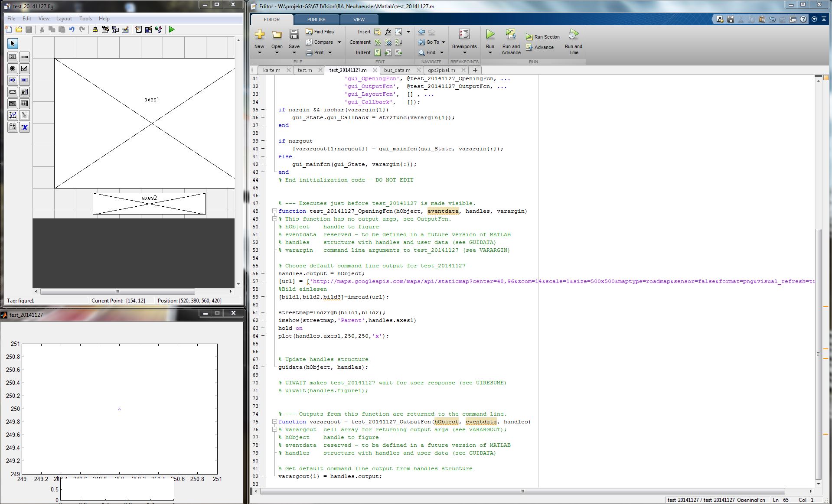Select the Axes tool in GUIDE palette

pyautogui.click(x=13, y=115)
